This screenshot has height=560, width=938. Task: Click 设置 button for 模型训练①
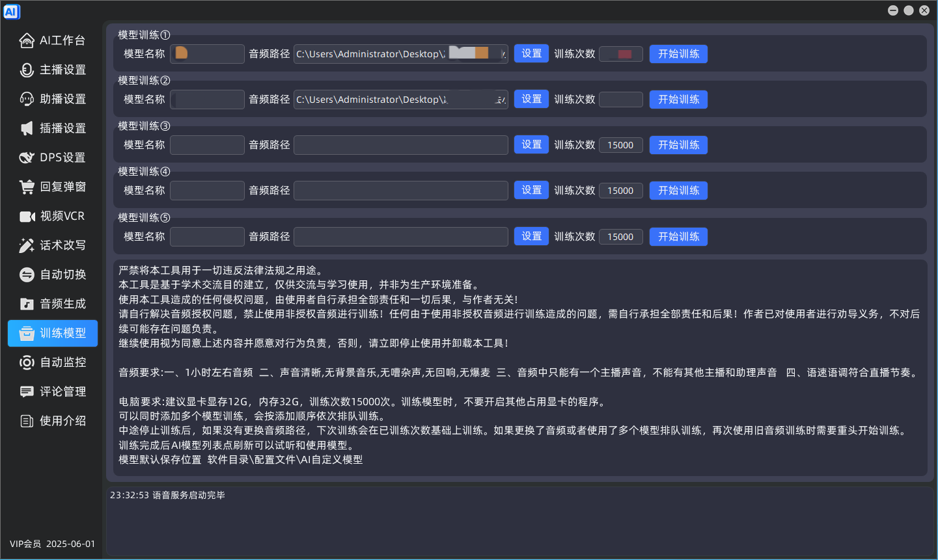pos(531,53)
